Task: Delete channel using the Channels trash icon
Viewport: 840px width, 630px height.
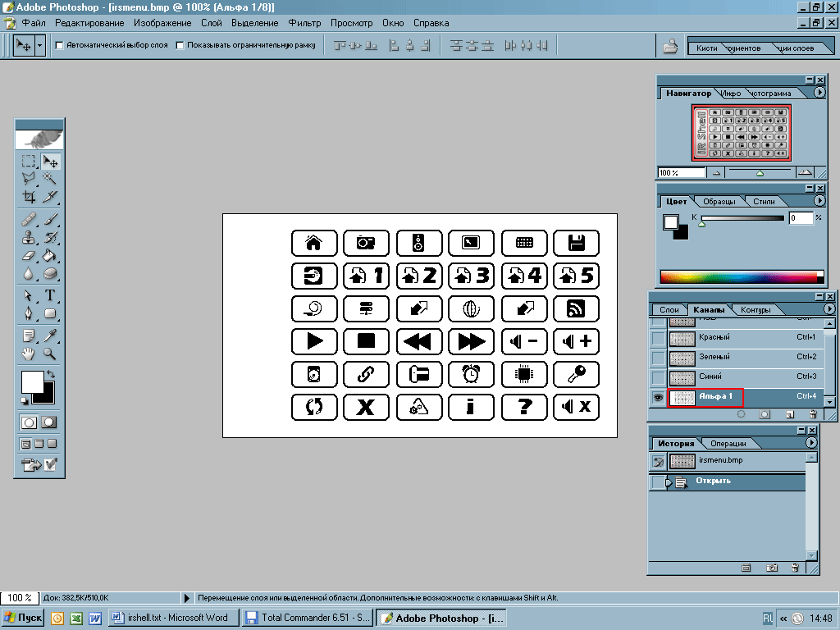Action: (812, 415)
